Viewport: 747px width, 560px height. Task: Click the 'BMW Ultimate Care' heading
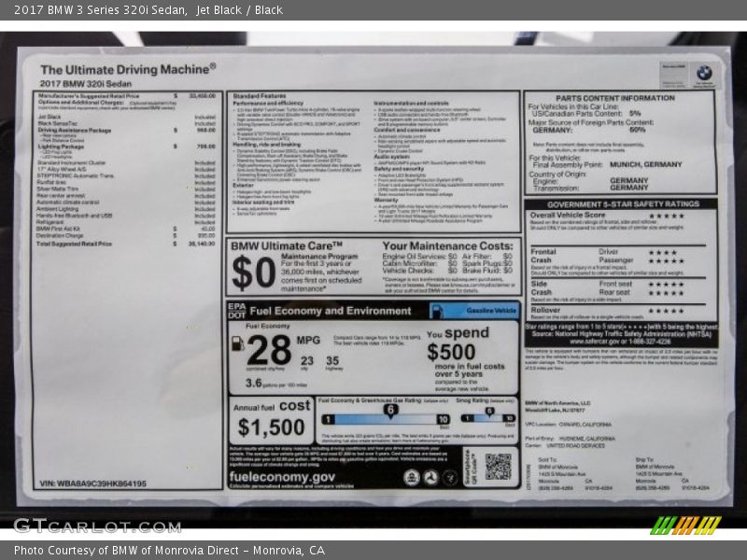(287, 245)
